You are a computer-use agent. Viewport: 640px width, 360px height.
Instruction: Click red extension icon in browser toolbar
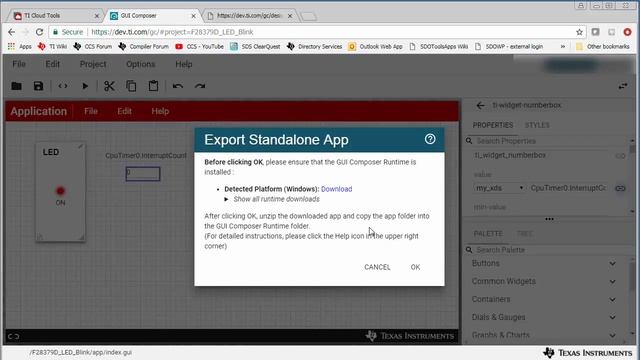coord(627,32)
